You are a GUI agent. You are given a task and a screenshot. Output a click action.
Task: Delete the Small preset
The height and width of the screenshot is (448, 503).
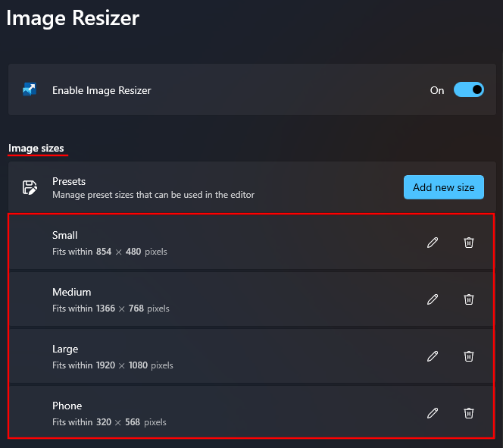point(469,243)
